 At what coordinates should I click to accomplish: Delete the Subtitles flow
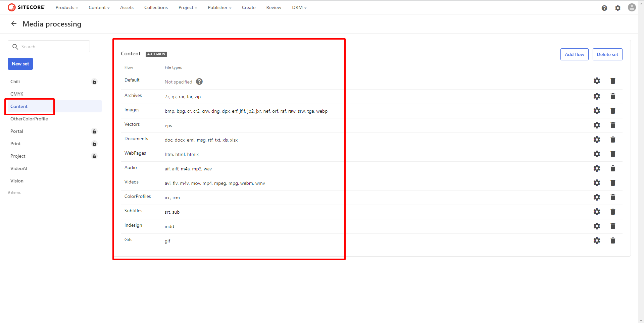pos(613,212)
